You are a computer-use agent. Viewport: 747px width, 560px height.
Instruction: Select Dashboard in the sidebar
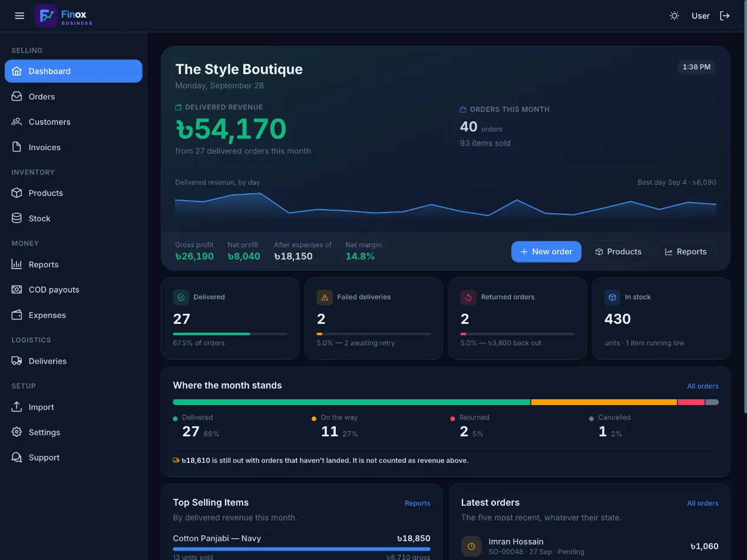point(74,71)
